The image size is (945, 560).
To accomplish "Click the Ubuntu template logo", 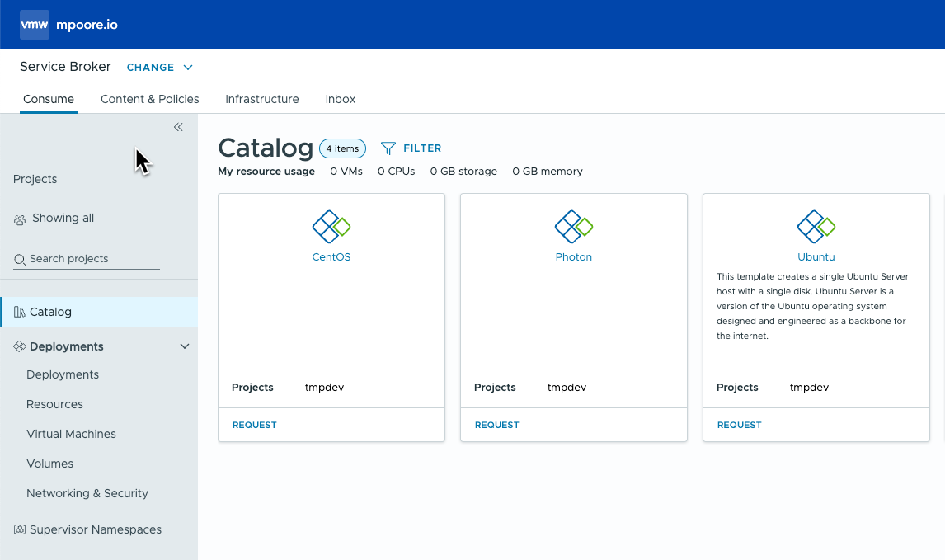I will pos(816,227).
